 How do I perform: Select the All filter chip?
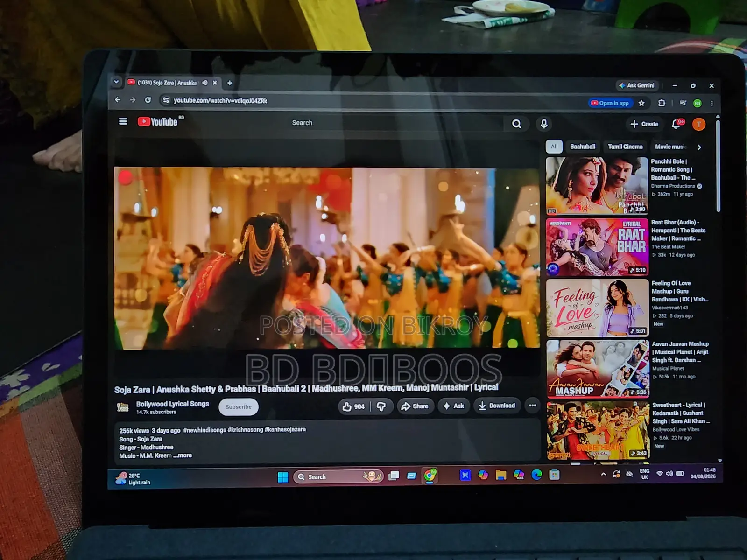tap(554, 147)
